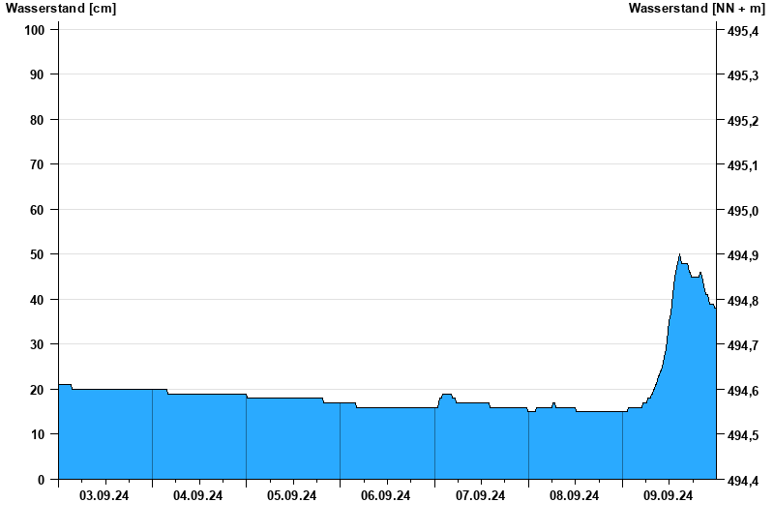Click the 50 tick label on left axis
The width and height of the screenshot is (774, 532).
coord(39,254)
